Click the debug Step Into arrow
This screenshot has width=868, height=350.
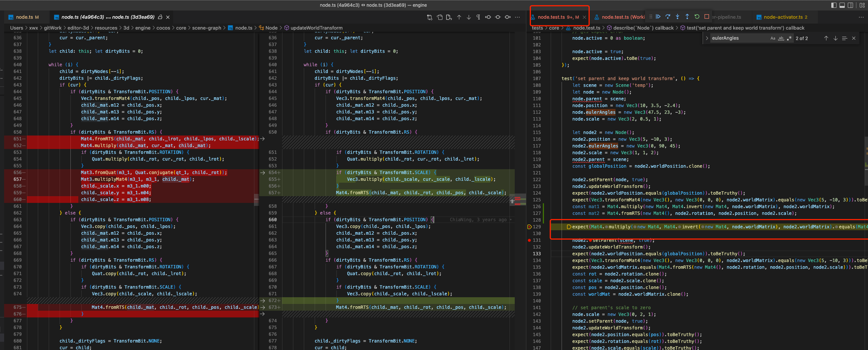point(677,17)
